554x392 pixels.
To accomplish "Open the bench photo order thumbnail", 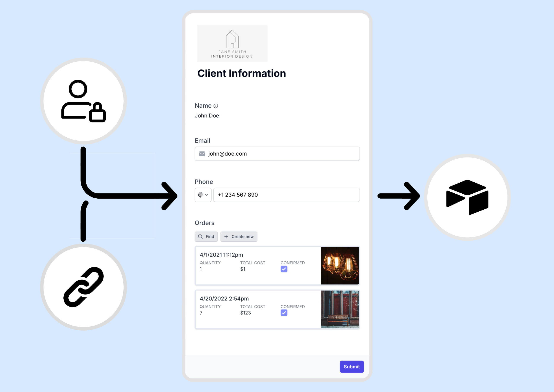I will click(x=340, y=309).
